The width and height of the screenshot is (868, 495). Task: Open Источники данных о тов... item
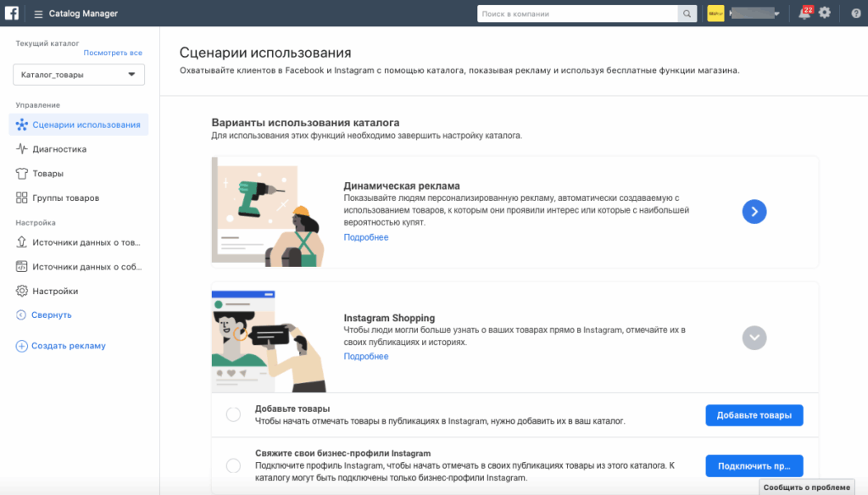click(x=86, y=242)
